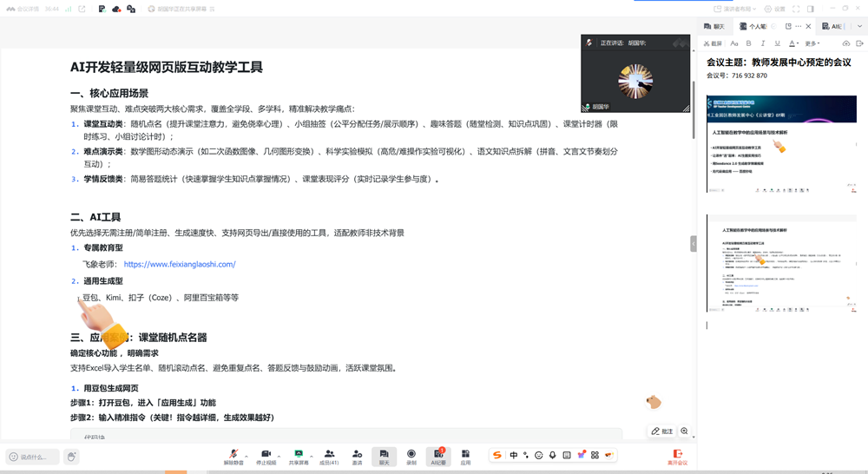The image size is (868, 474).
Task: Stop video with the camera button
Action: [x=266, y=457]
